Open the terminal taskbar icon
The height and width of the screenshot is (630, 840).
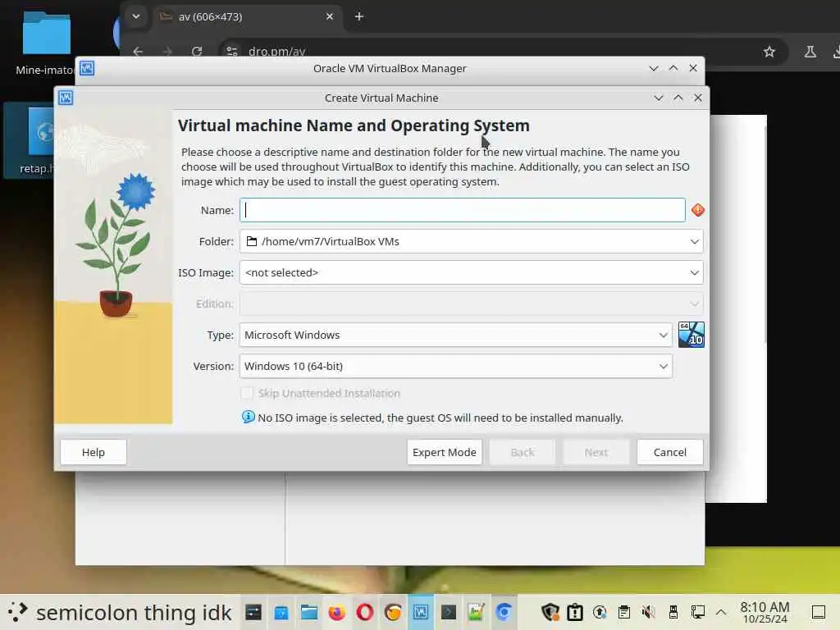pyautogui.click(x=449, y=612)
